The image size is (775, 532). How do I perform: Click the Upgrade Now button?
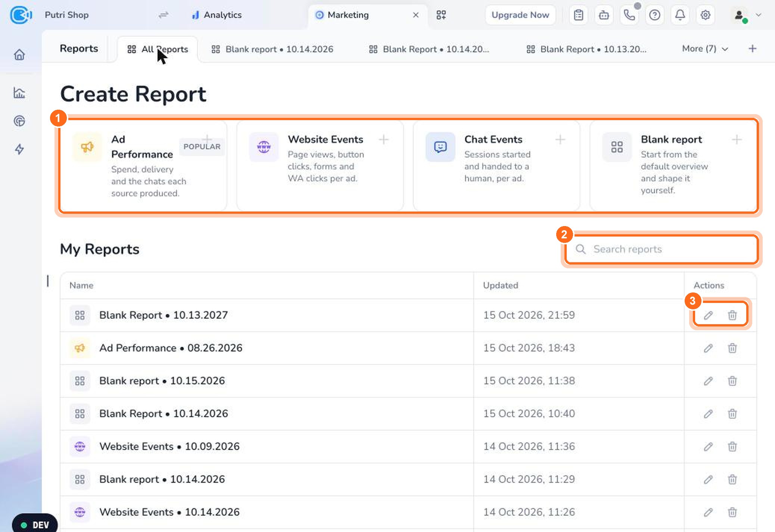pyautogui.click(x=520, y=15)
